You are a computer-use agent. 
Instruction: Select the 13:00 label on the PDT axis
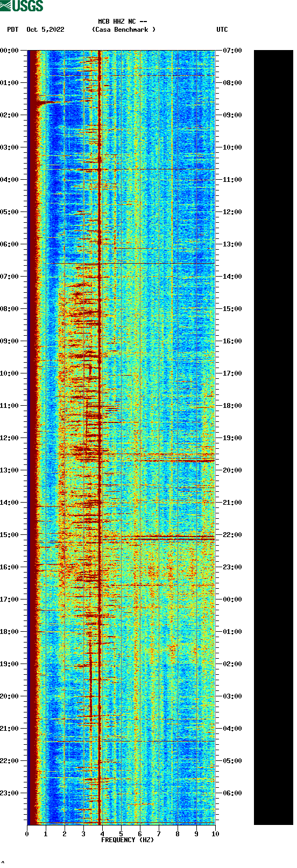click(x=9, y=470)
